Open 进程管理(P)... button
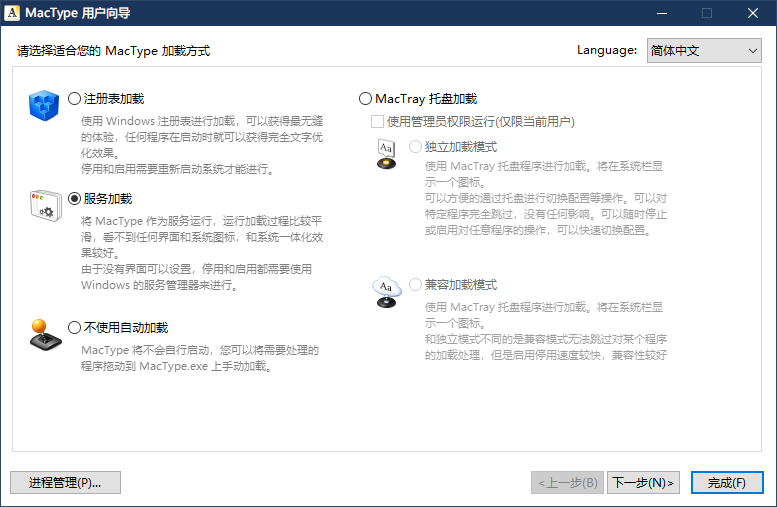The image size is (777, 507). pyautogui.click(x=65, y=482)
